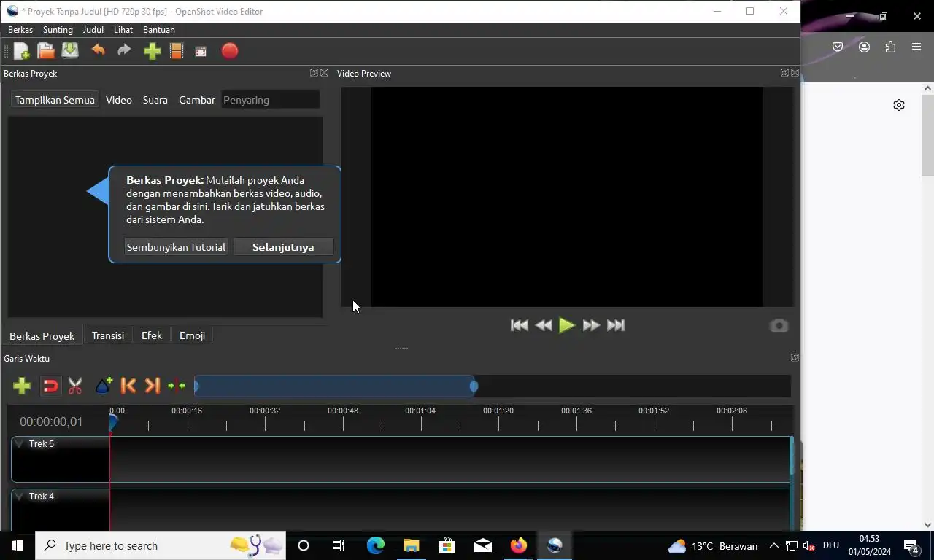The image size is (934, 560).
Task: Play the video preview
Action: 567,325
